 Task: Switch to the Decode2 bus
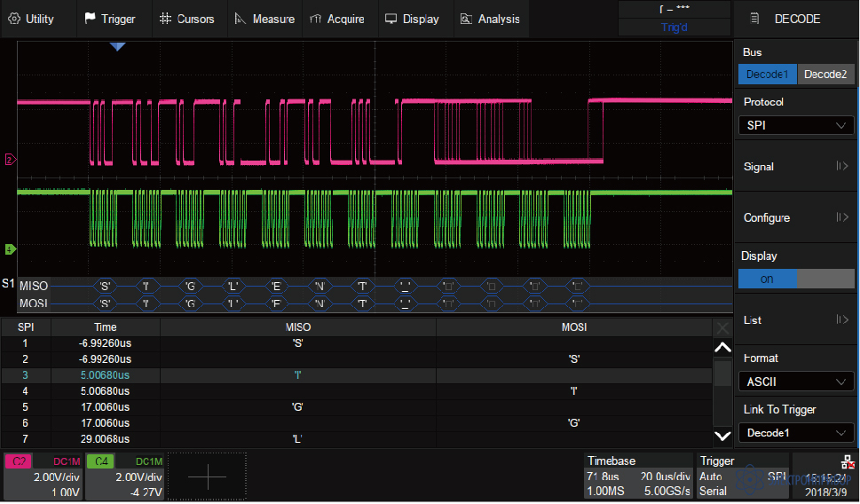click(825, 75)
